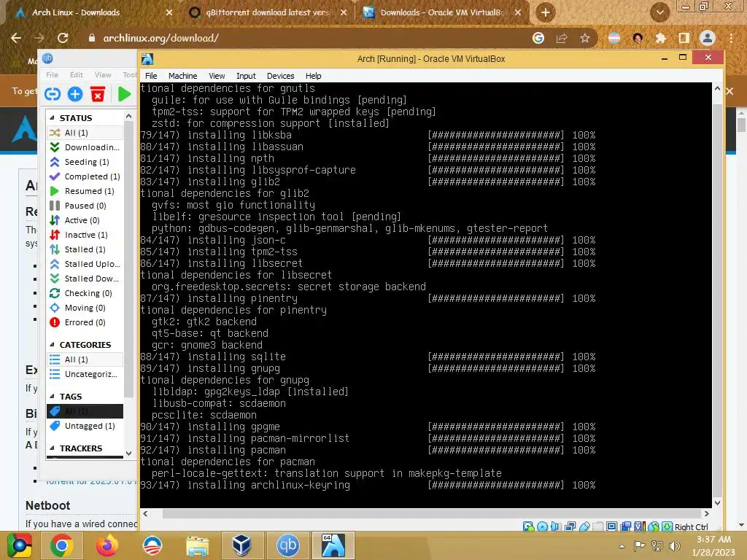
Task: Open a new Chrome tab
Action: 546,12
